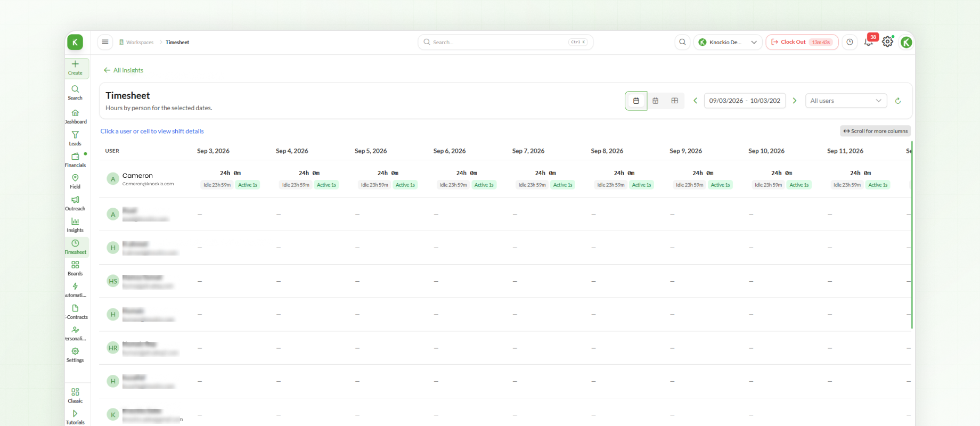Click the clock history icon beside Clock Out
This screenshot has height=426, width=980.
(x=850, y=42)
